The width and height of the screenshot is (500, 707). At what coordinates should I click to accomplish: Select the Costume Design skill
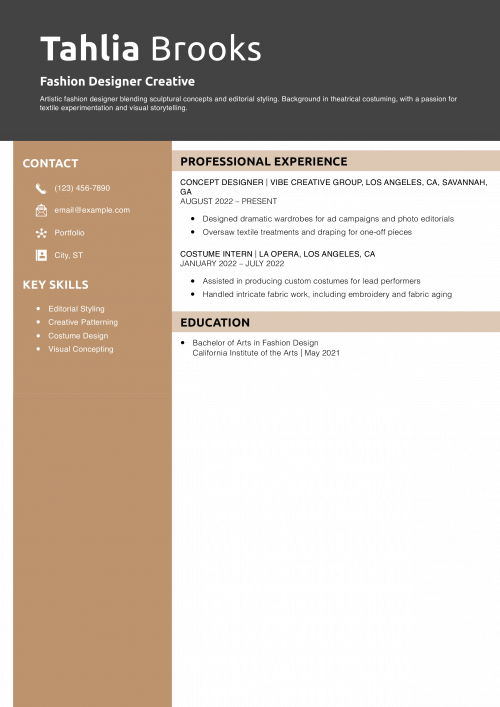tap(78, 336)
